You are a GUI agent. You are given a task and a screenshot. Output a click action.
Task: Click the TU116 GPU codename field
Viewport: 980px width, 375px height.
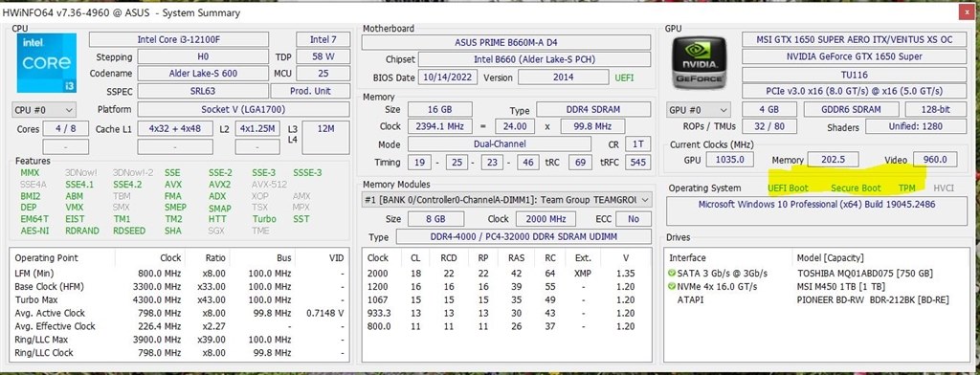(855, 75)
